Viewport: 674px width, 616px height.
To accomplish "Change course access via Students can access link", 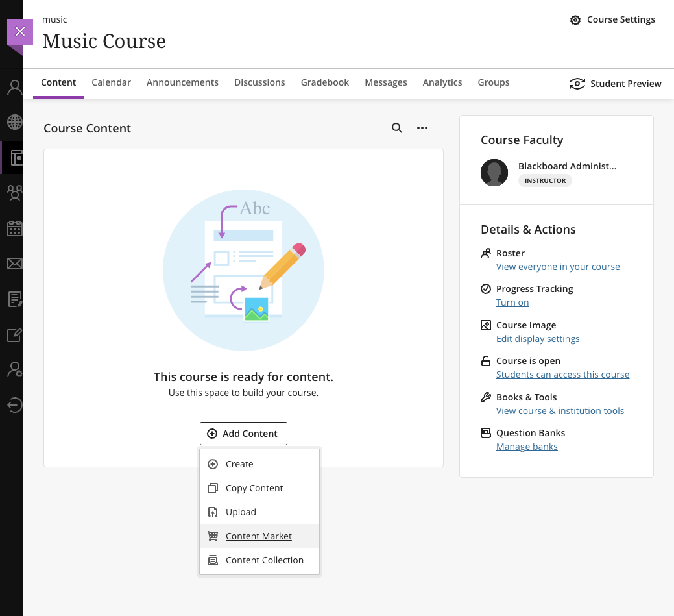I will click(x=562, y=374).
